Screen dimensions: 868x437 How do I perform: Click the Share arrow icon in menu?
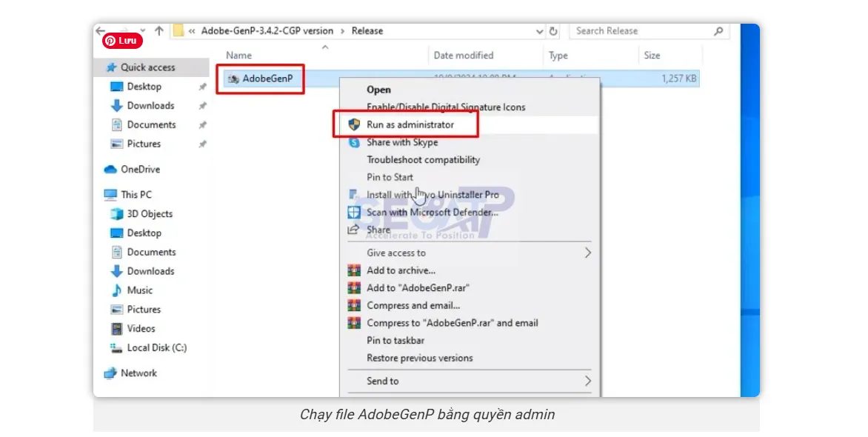[353, 230]
